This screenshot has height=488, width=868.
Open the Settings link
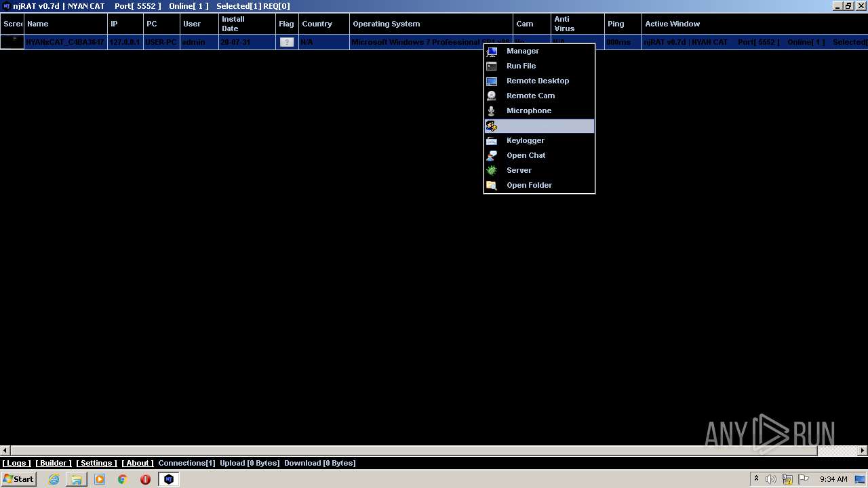[x=96, y=463]
